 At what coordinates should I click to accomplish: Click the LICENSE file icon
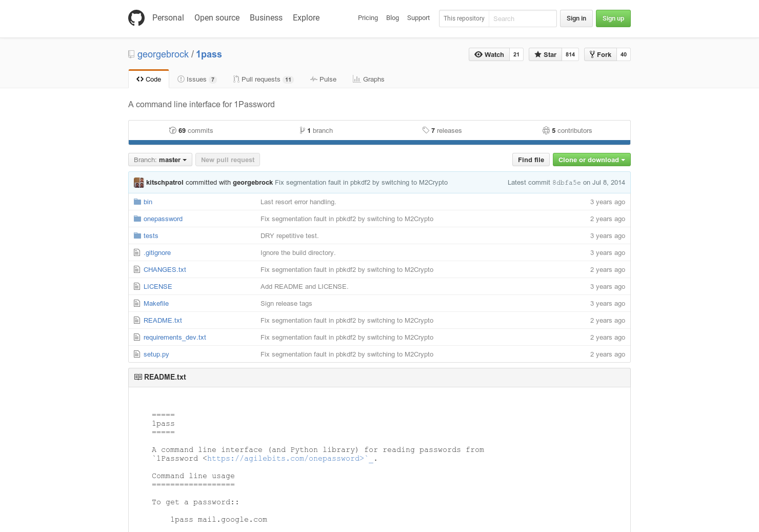pos(137,286)
